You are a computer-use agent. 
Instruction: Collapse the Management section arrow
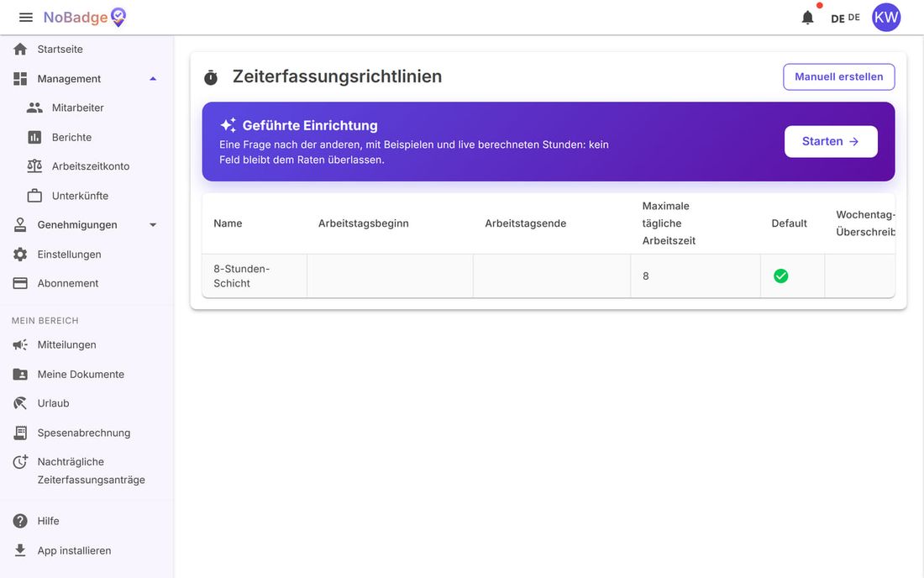pyautogui.click(x=153, y=78)
